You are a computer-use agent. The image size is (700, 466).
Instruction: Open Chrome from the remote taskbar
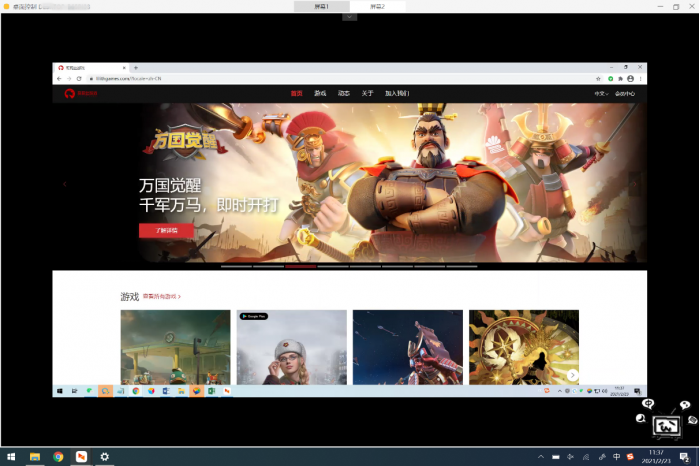click(x=136, y=391)
